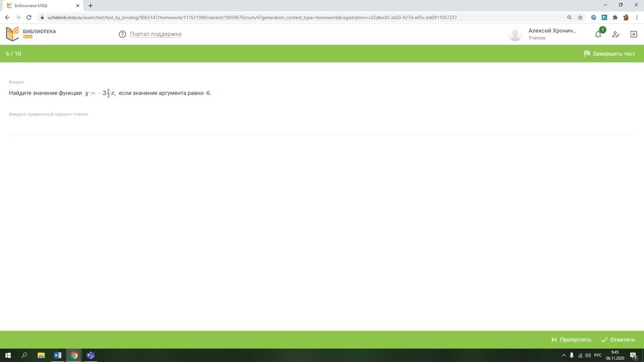Skip question with Пропустить button
This screenshot has height=362, width=644.
(571, 340)
